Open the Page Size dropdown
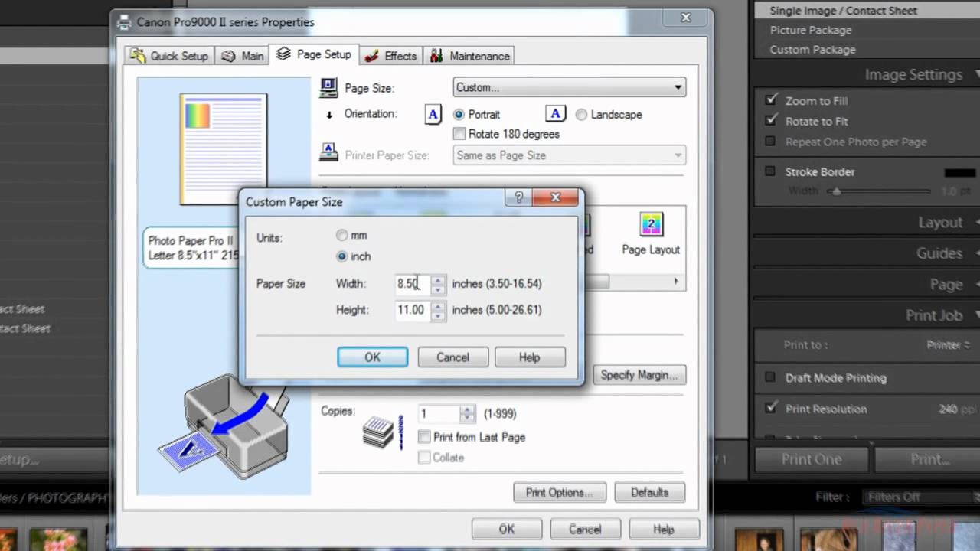 (x=570, y=87)
